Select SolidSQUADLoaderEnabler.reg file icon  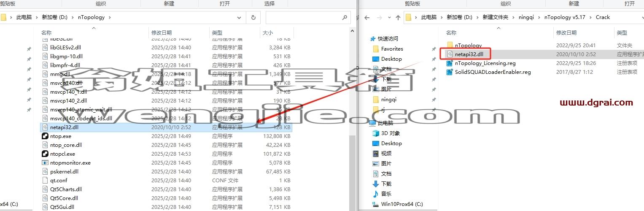pyautogui.click(x=450, y=72)
